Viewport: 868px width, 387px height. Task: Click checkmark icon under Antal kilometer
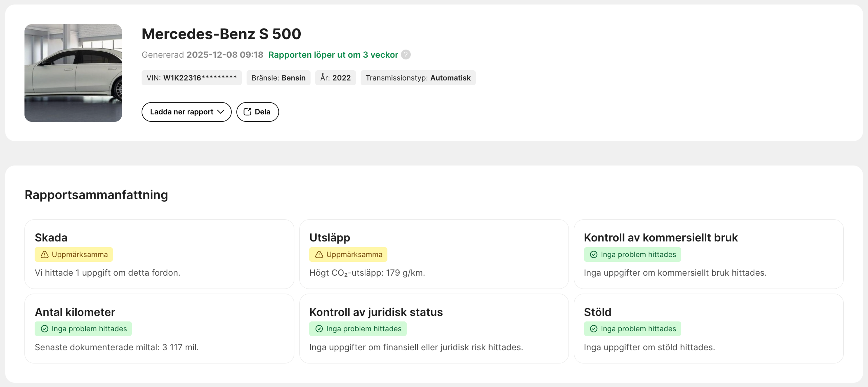click(45, 329)
